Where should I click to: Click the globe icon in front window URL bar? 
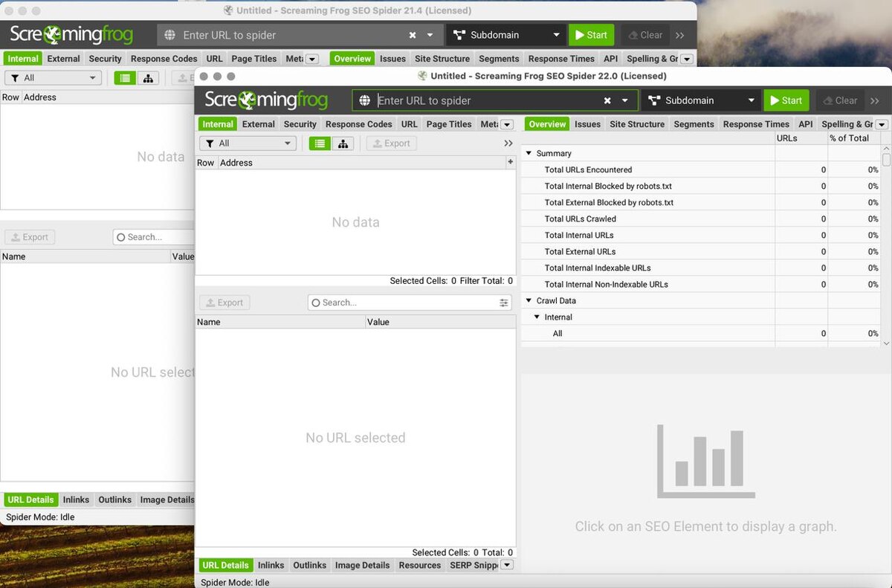364,100
